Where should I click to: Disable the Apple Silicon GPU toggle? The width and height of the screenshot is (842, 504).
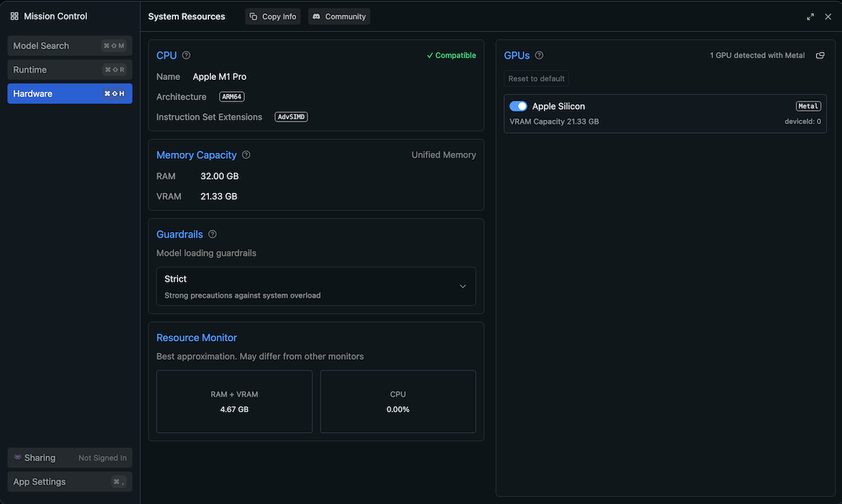point(518,107)
